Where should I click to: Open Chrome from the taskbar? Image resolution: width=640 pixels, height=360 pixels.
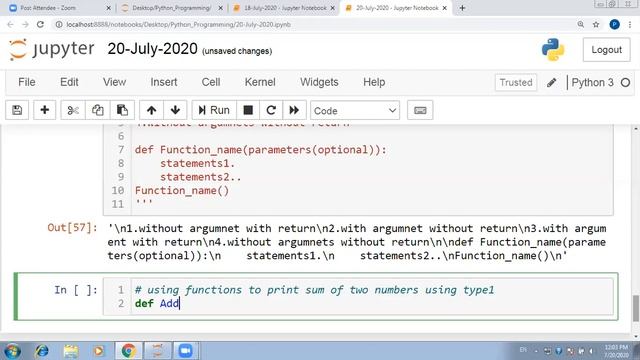[128, 351]
